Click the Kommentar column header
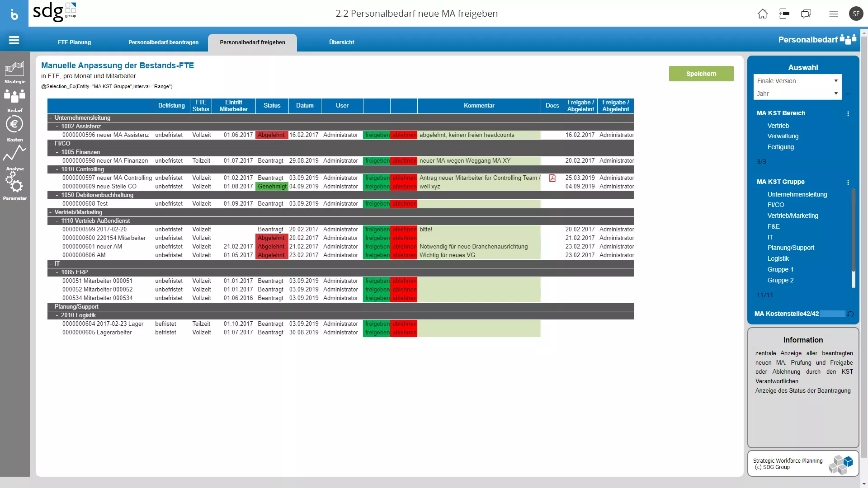The width and height of the screenshot is (868, 488). pos(479,106)
